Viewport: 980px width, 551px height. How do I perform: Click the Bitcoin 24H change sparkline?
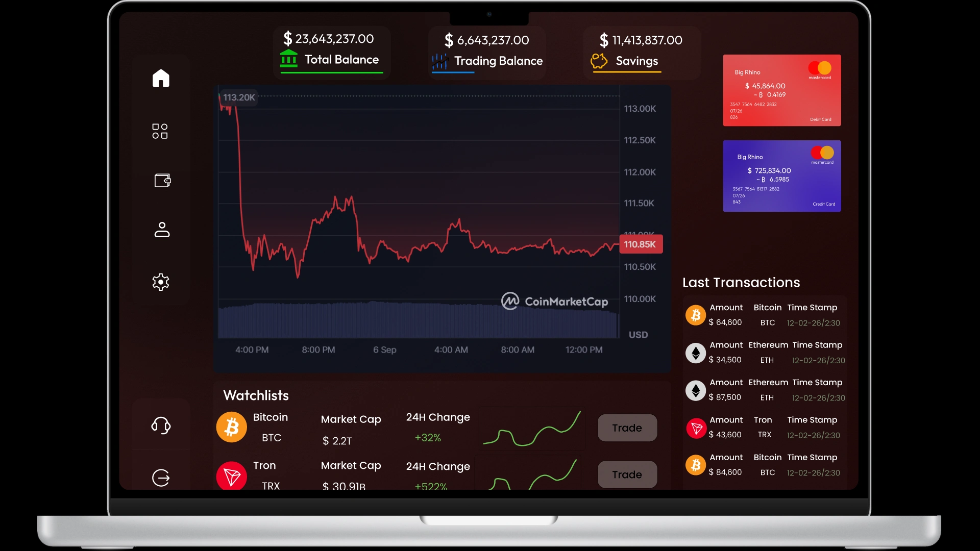click(532, 428)
